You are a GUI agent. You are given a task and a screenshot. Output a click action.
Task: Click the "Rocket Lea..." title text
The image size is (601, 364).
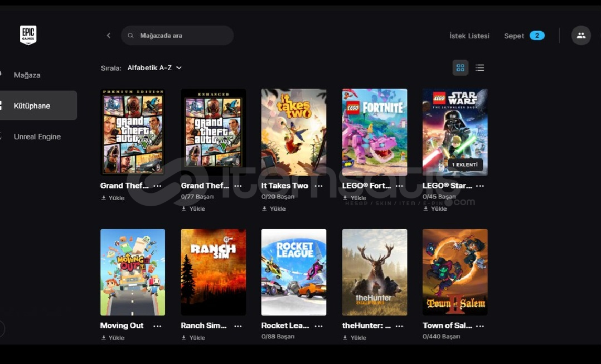pyautogui.click(x=285, y=326)
